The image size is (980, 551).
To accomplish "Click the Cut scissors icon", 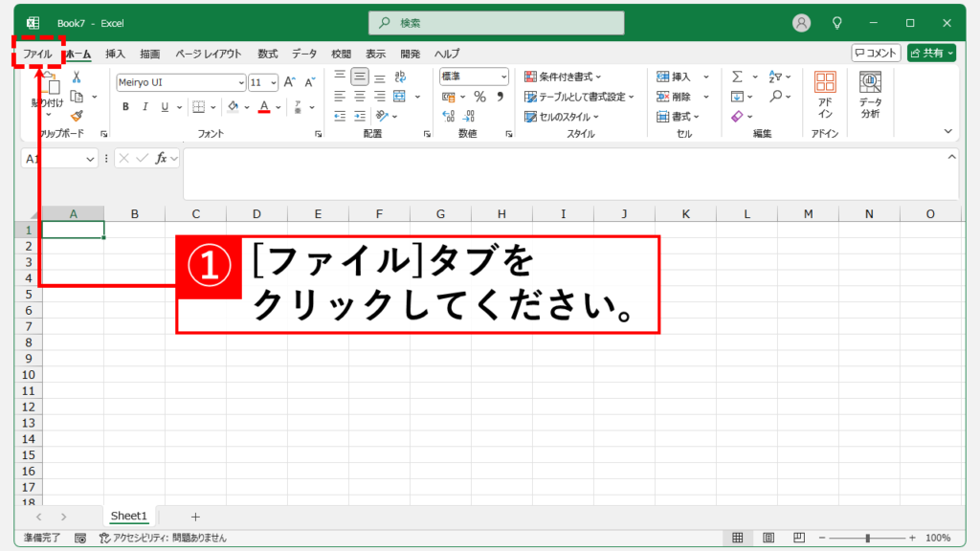I will pyautogui.click(x=77, y=77).
